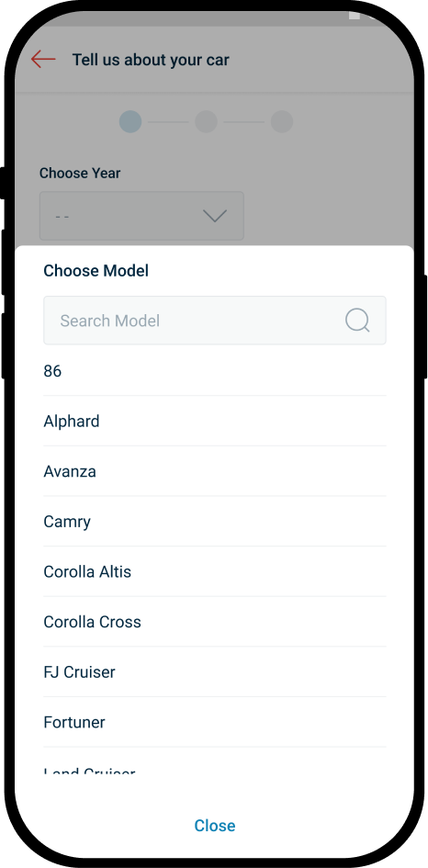Open the Choose Year dropdown
The image size is (428, 868).
click(141, 216)
